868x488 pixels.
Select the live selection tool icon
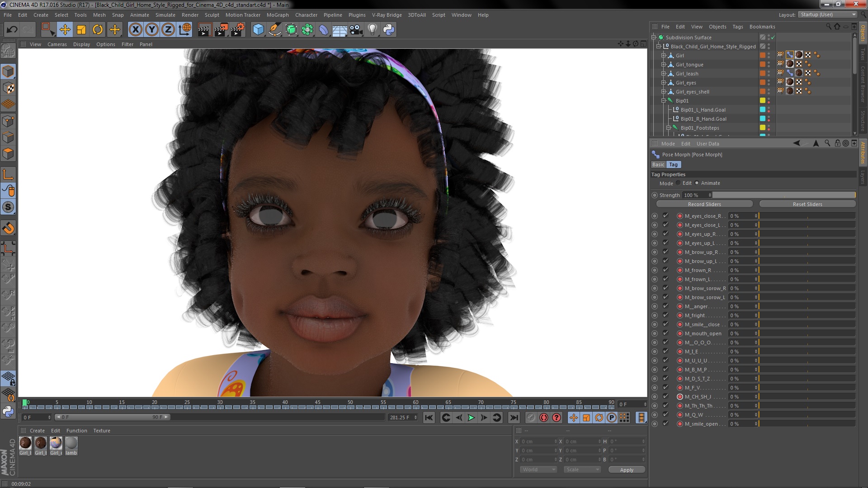pos(48,30)
